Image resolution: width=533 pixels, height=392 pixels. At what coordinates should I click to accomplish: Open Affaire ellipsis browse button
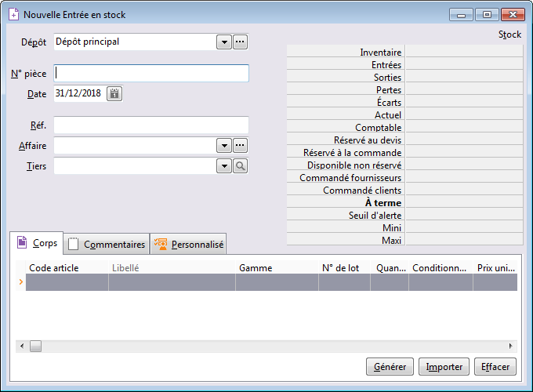(x=241, y=146)
